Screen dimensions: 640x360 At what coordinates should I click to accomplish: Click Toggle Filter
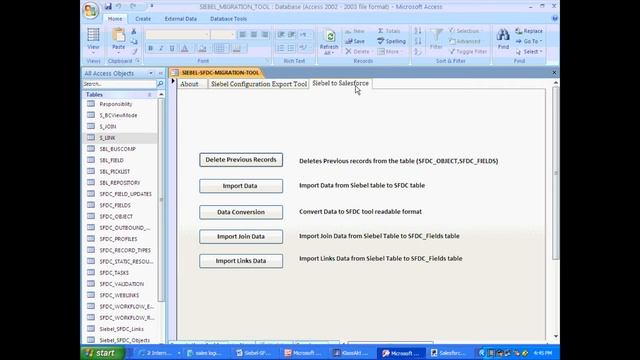coord(468,51)
